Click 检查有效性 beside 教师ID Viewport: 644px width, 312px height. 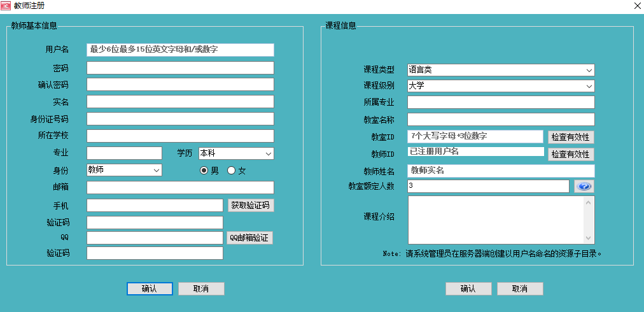(571, 154)
